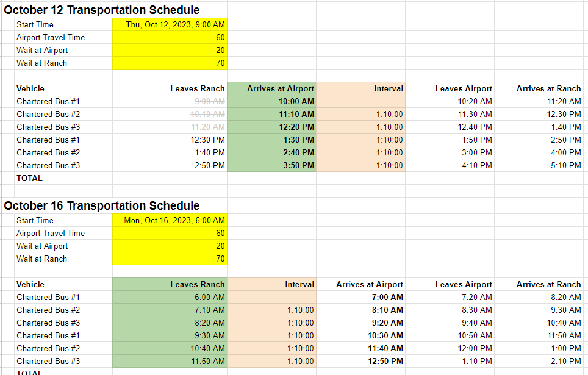The image size is (588, 375).
Task: Click the 4:10 PM Leaves Airport cell
Action: (450, 165)
